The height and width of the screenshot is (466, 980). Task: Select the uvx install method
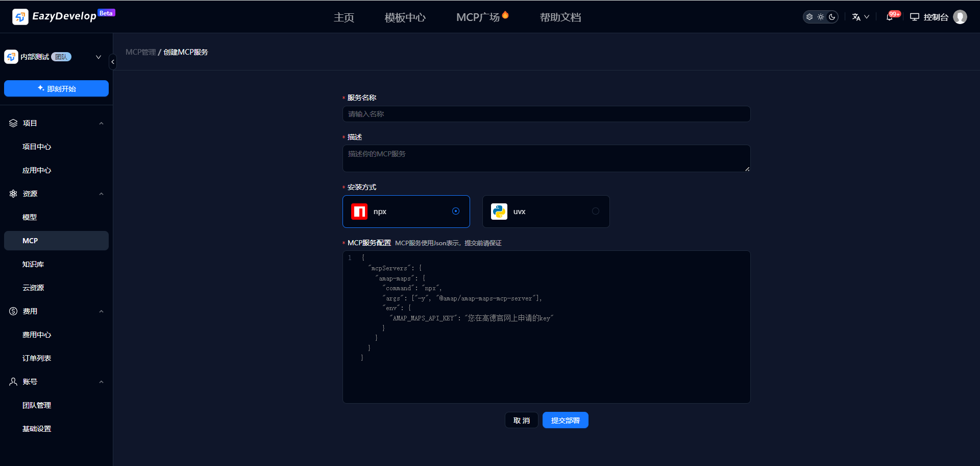point(546,212)
